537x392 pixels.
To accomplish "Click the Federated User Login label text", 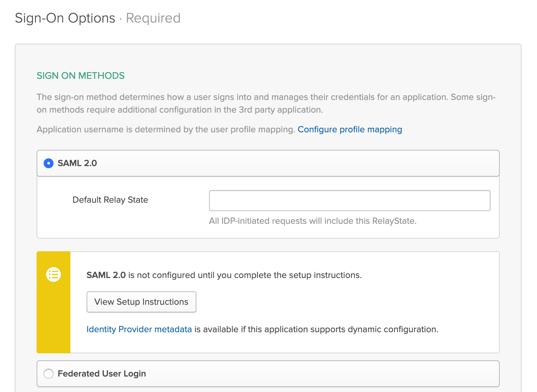I will pyautogui.click(x=102, y=374).
